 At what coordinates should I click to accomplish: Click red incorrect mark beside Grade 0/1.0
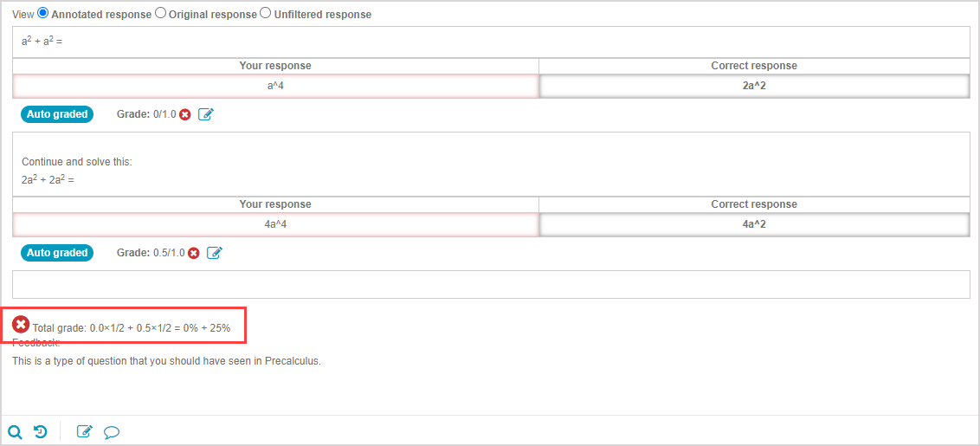(184, 114)
